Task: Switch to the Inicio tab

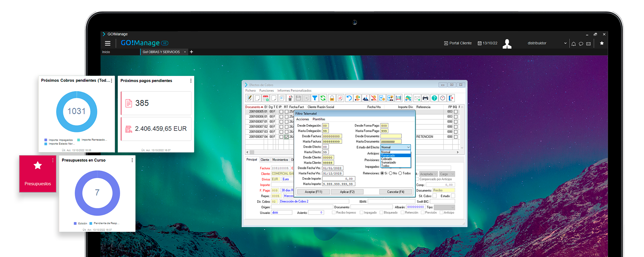Action: 106,52
